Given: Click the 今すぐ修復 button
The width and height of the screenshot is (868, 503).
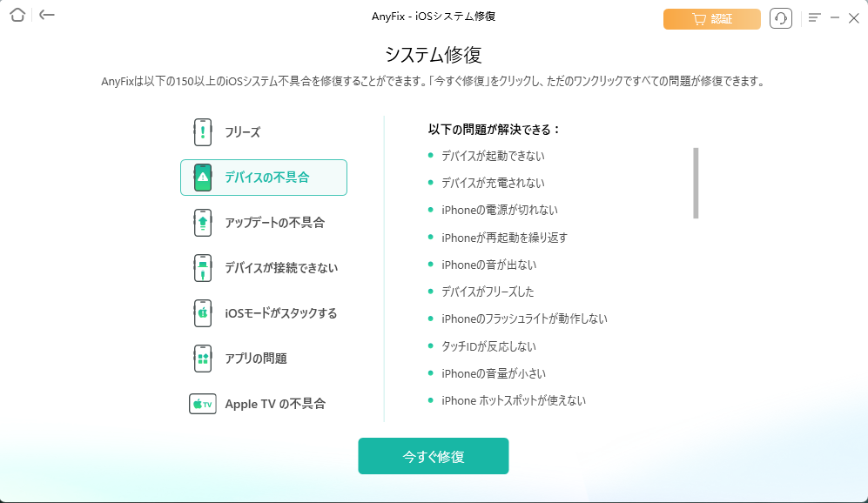Looking at the screenshot, I should [434, 456].
